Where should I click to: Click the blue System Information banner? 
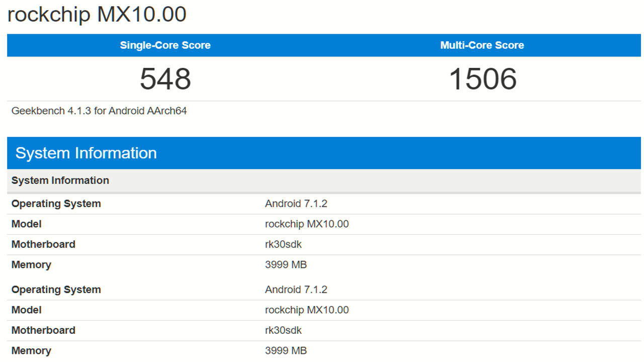(x=86, y=153)
